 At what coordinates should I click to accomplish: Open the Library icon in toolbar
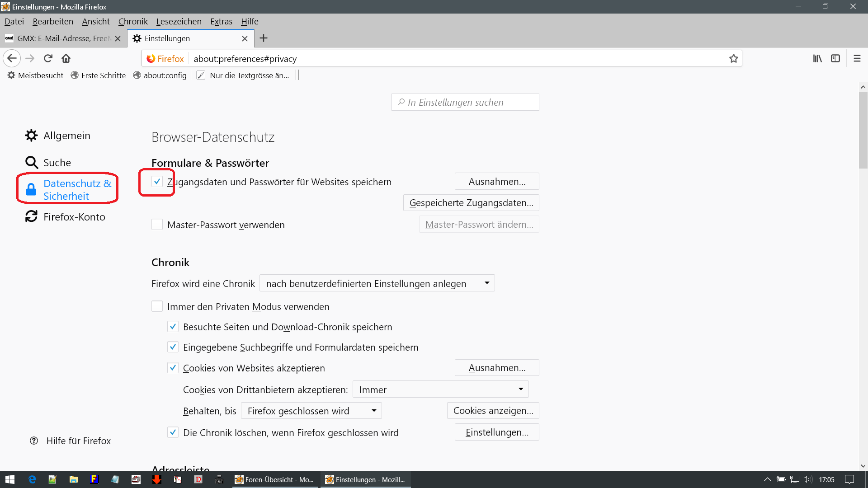click(x=817, y=58)
